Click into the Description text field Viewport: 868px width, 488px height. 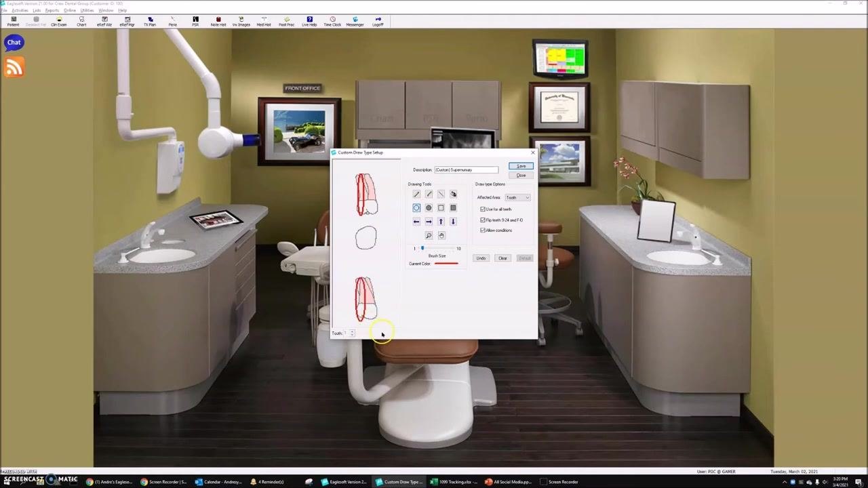[467, 170]
